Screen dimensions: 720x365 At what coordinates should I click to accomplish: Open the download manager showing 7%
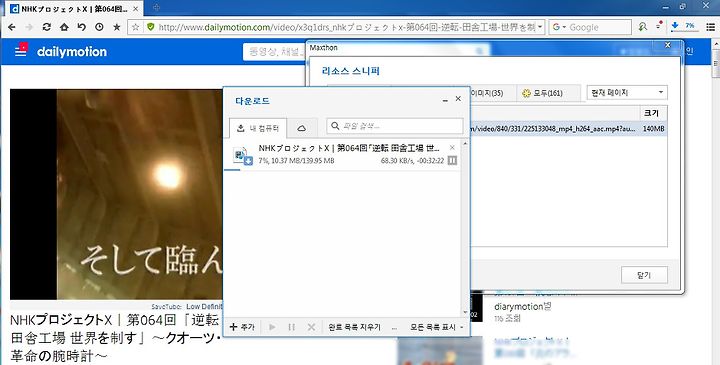point(684,26)
